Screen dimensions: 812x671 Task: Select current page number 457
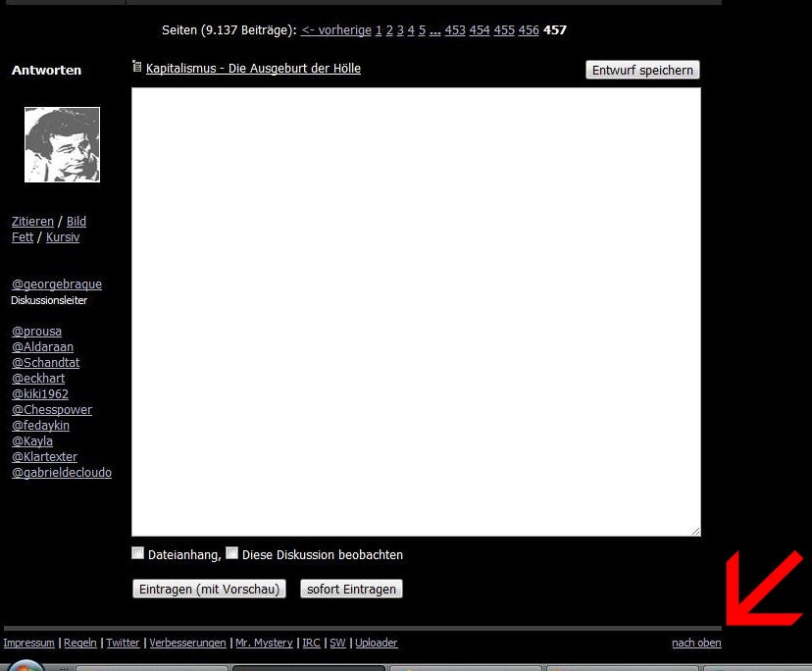555,30
